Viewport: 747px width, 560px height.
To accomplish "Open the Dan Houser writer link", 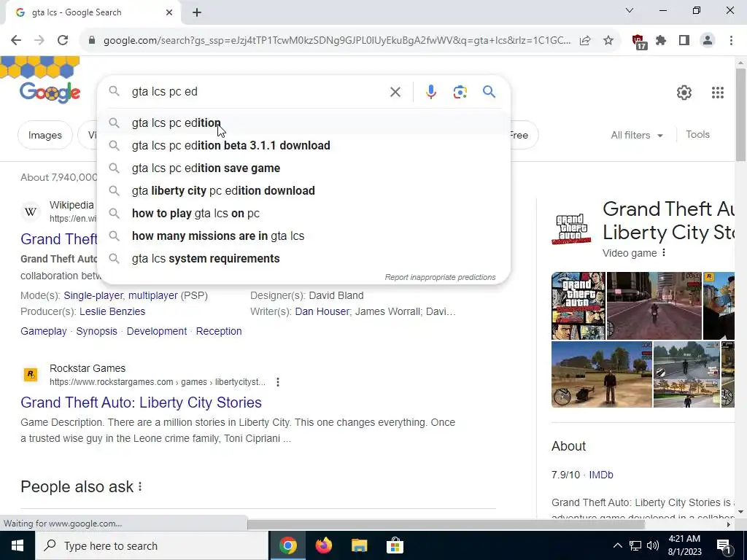I will click(x=322, y=311).
